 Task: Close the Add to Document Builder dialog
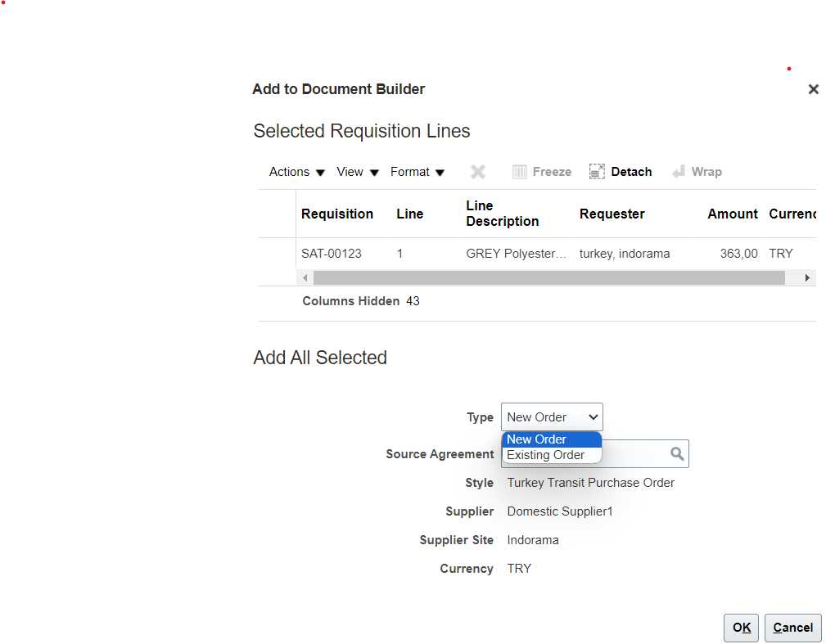pos(813,89)
